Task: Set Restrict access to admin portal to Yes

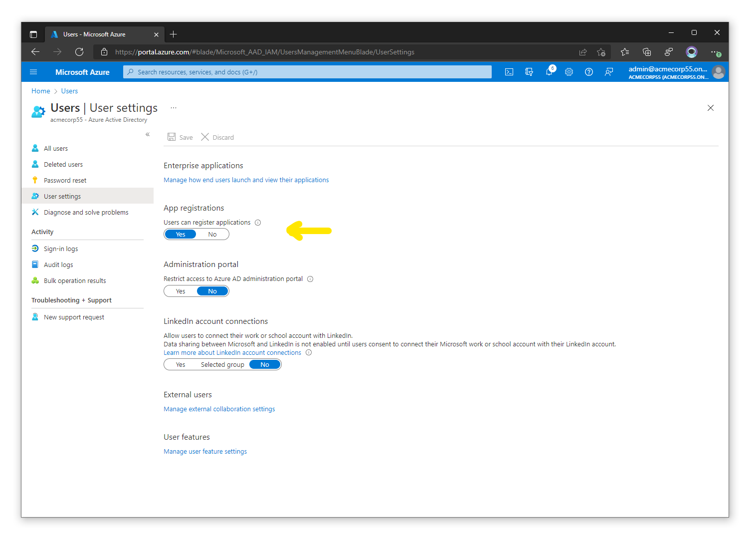Action: click(x=181, y=291)
